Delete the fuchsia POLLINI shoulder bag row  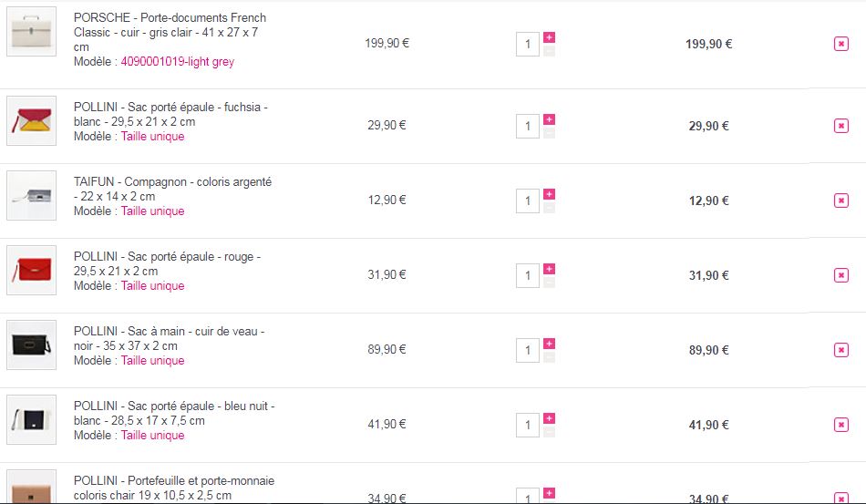point(840,126)
